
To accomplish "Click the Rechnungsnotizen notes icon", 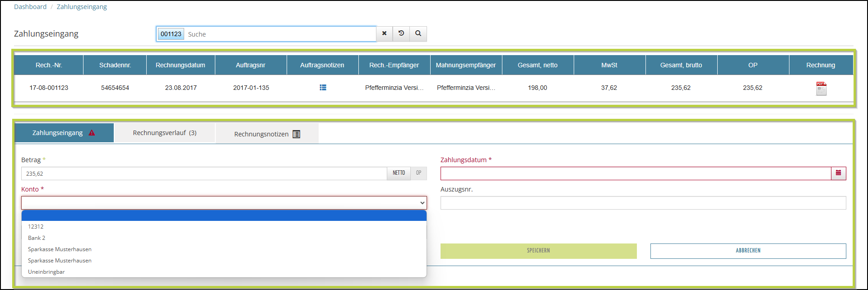I will pyautogui.click(x=297, y=134).
